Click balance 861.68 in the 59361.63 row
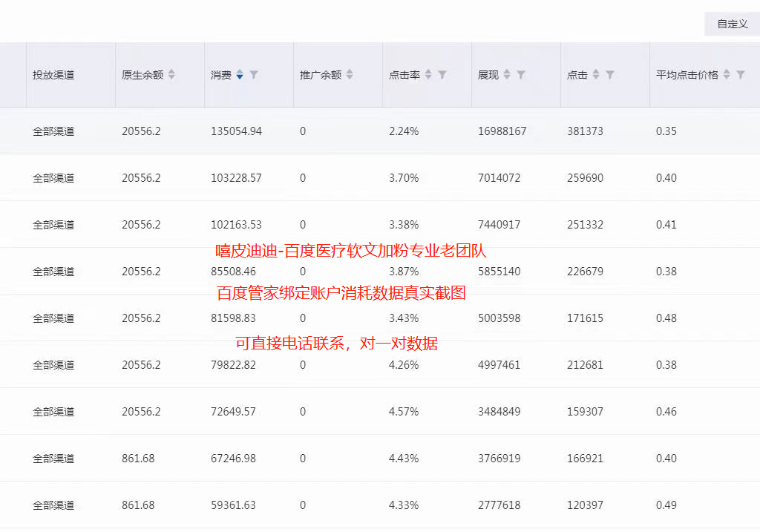The image size is (760, 532). (138, 505)
